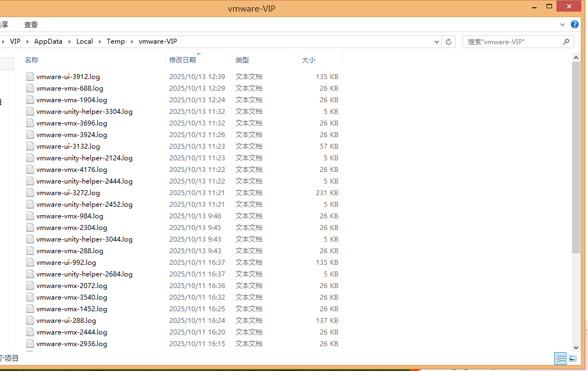
Task: Open the Help question mark icon
Action: pyautogui.click(x=575, y=24)
